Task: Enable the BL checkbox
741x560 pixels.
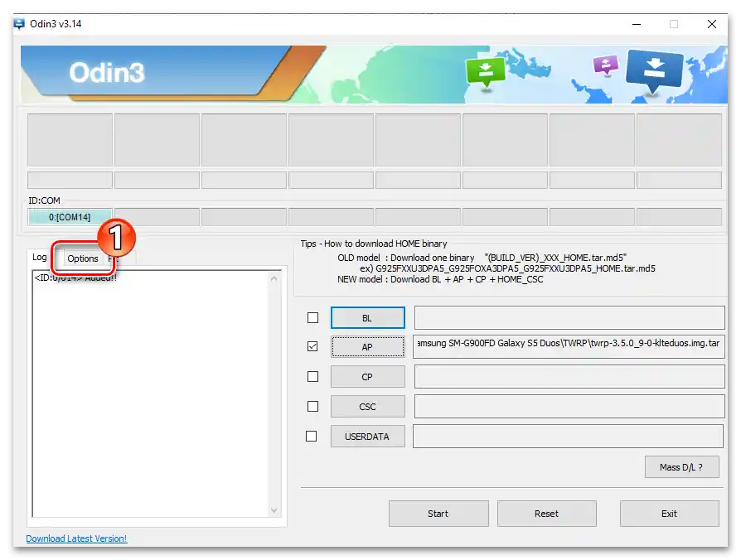Action: (312, 318)
